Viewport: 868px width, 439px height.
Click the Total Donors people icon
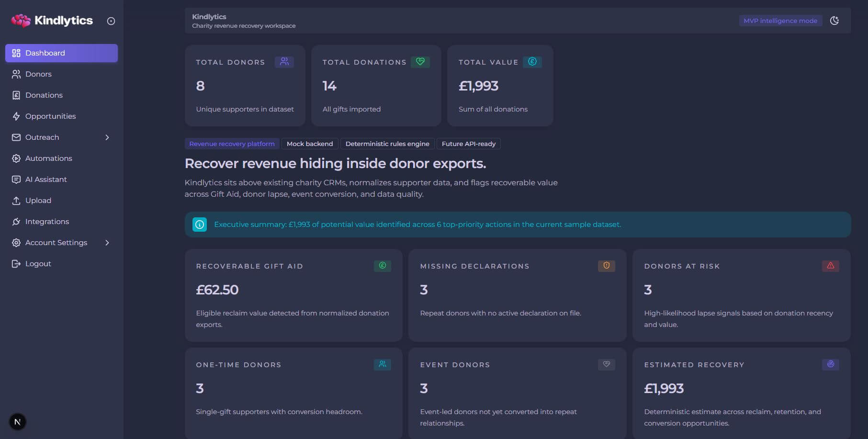click(x=284, y=62)
